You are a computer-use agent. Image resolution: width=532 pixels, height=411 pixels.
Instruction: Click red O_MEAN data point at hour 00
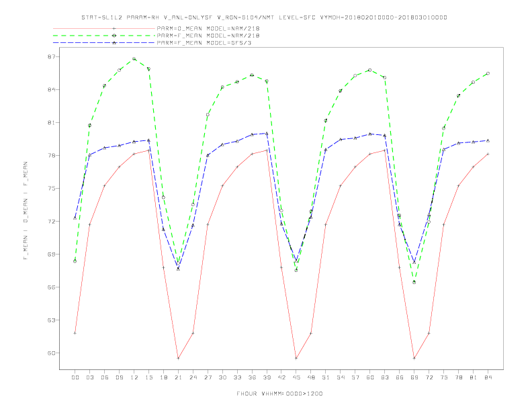(x=75, y=333)
